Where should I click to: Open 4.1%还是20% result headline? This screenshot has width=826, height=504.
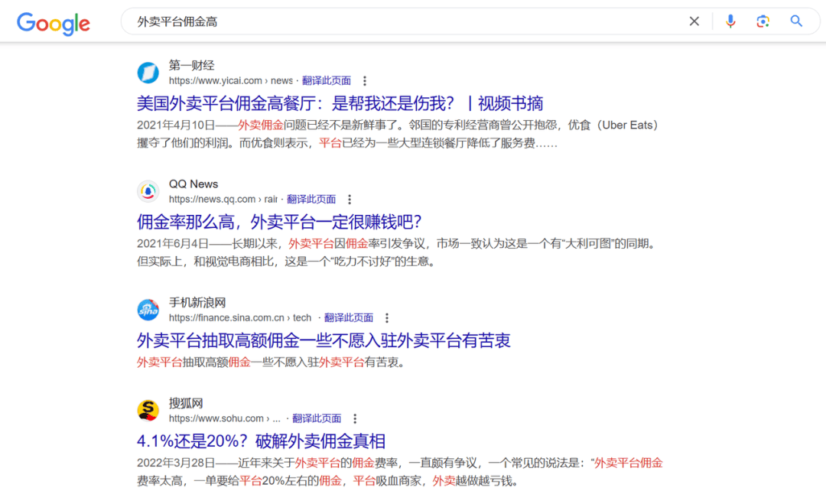pyautogui.click(x=261, y=441)
